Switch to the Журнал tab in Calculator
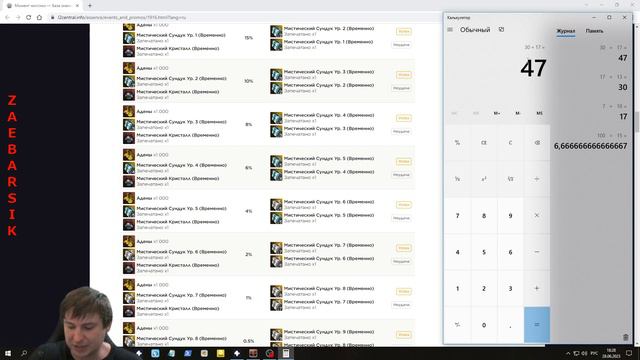This screenshot has height=360, width=640. pyautogui.click(x=566, y=31)
